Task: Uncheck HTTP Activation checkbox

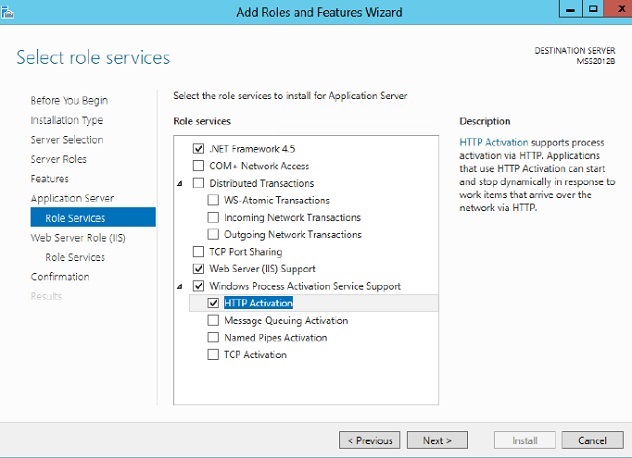Action: 213,303
